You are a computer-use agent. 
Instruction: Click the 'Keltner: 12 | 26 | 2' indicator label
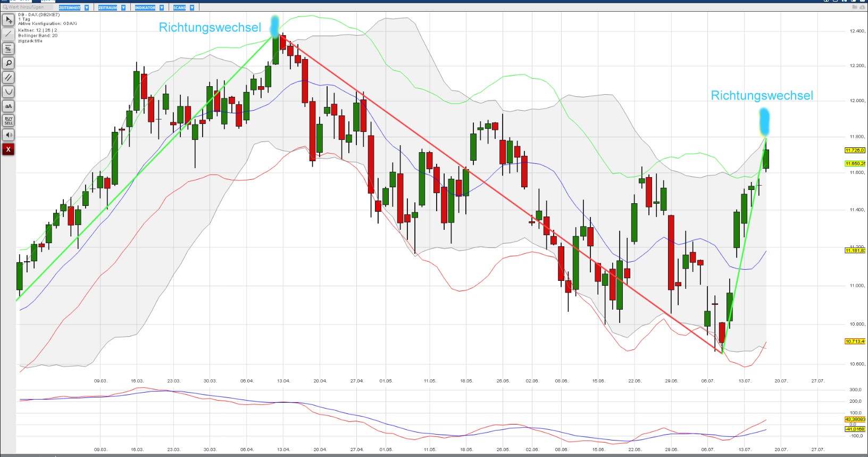[37, 30]
